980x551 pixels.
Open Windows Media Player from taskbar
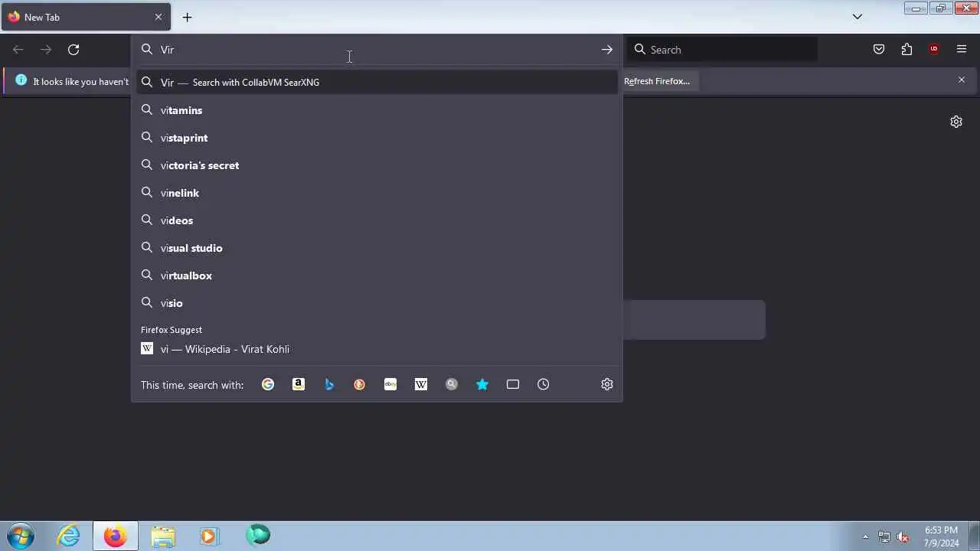pyautogui.click(x=209, y=536)
